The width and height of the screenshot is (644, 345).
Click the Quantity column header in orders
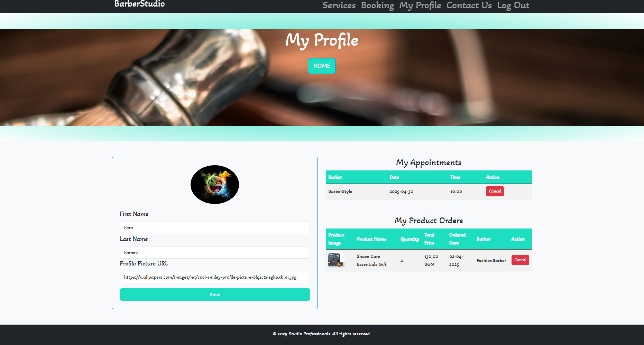[x=410, y=239]
